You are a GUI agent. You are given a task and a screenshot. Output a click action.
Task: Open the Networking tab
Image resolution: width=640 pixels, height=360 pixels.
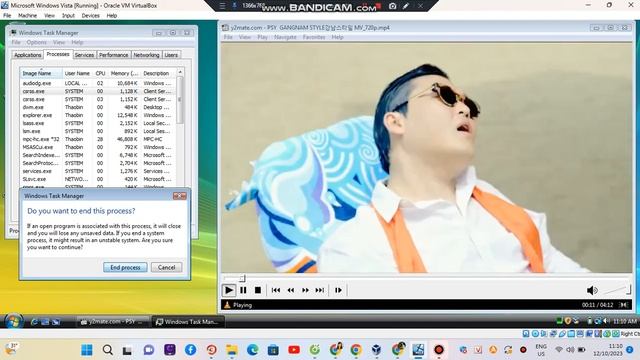click(x=146, y=55)
